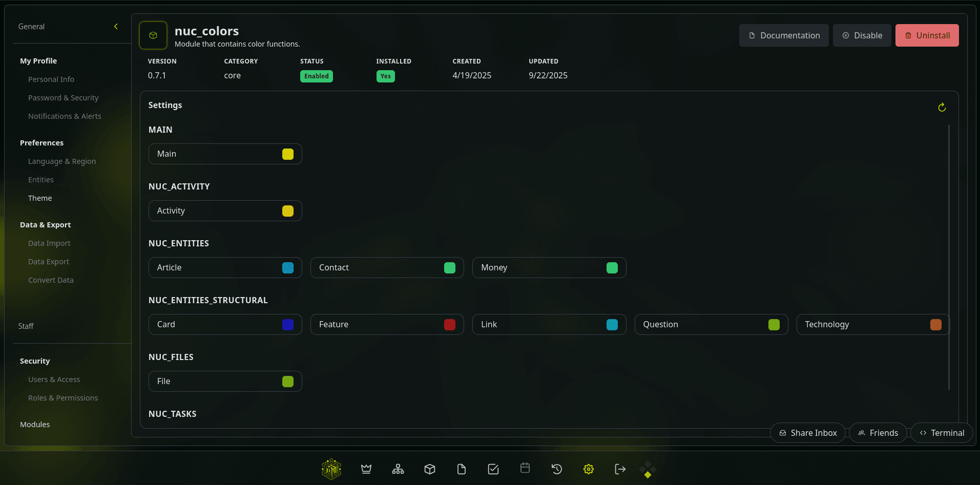This screenshot has width=980, height=485.
Task: Select Roles & Permissions under Security
Action: tap(63, 397)
